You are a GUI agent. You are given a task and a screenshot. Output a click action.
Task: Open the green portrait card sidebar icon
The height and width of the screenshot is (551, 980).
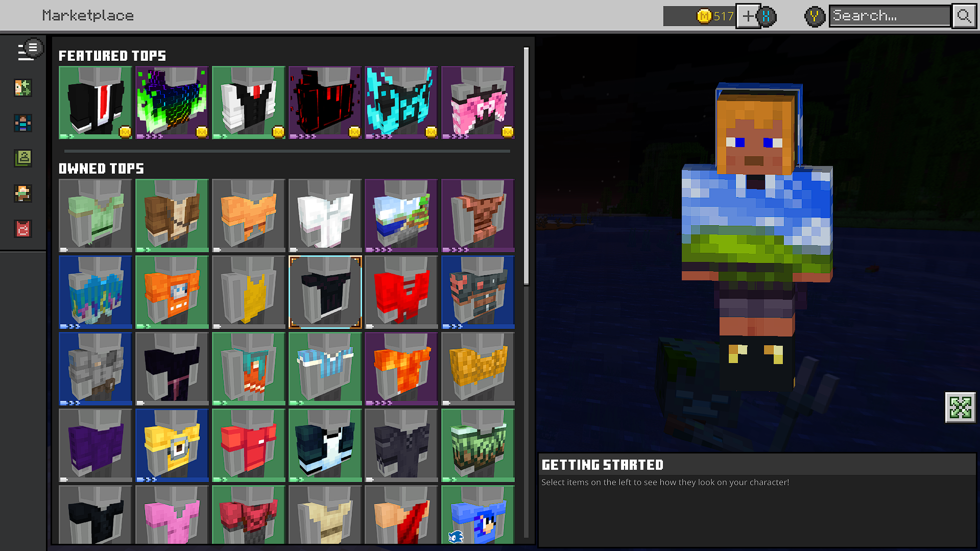(x=23, y=158)
